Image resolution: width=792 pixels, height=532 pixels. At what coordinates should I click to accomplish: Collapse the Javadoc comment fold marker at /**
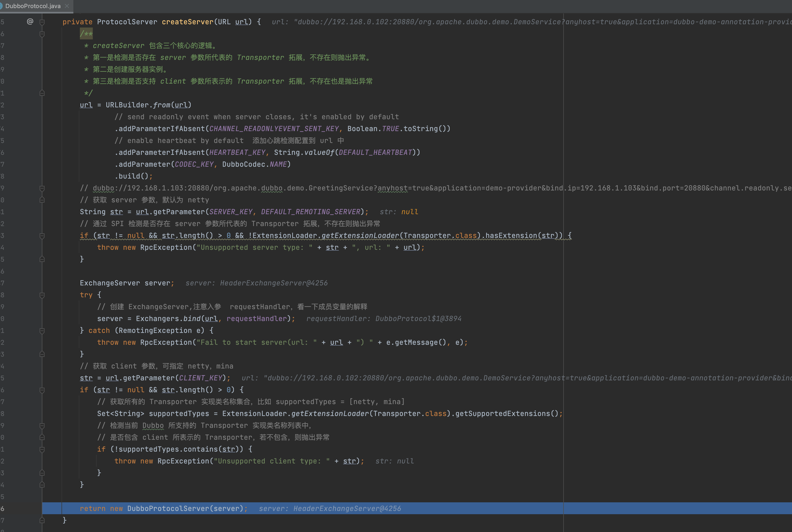42,34
